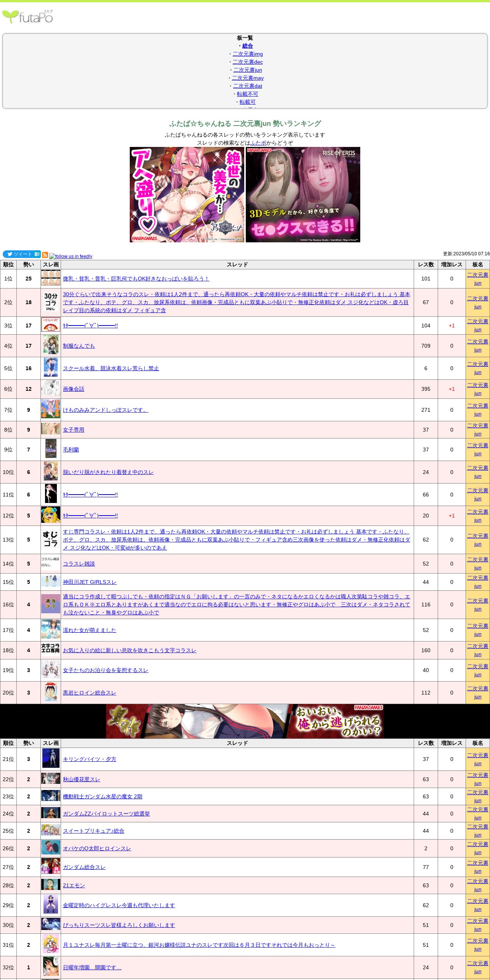Click the thumbnail for オバケのQ太郎ヒロインスレ
Viewport: 490px width, 980px height.
pos(51,848)
